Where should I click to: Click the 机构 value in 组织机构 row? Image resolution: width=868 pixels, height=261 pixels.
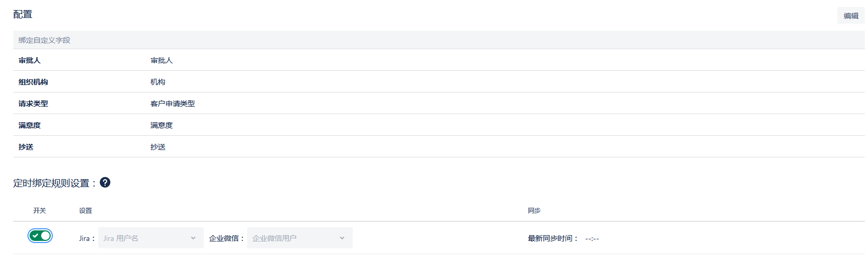[158, 82]
